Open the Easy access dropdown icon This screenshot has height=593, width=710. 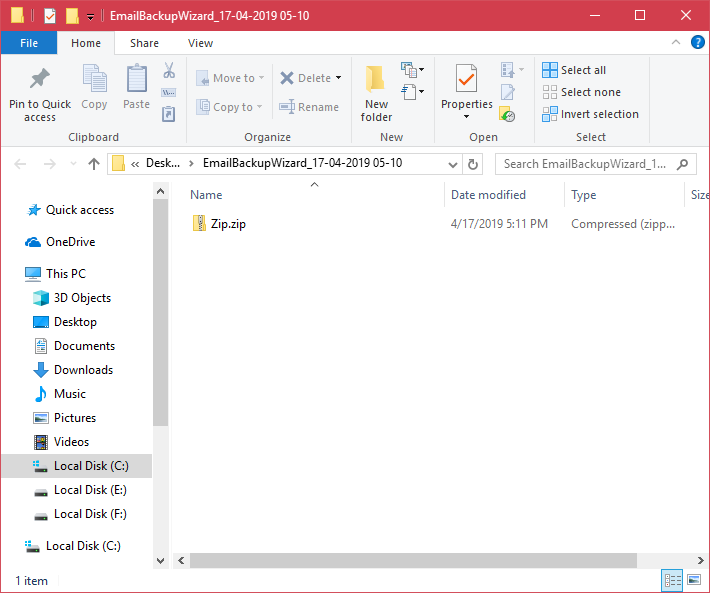413,92
